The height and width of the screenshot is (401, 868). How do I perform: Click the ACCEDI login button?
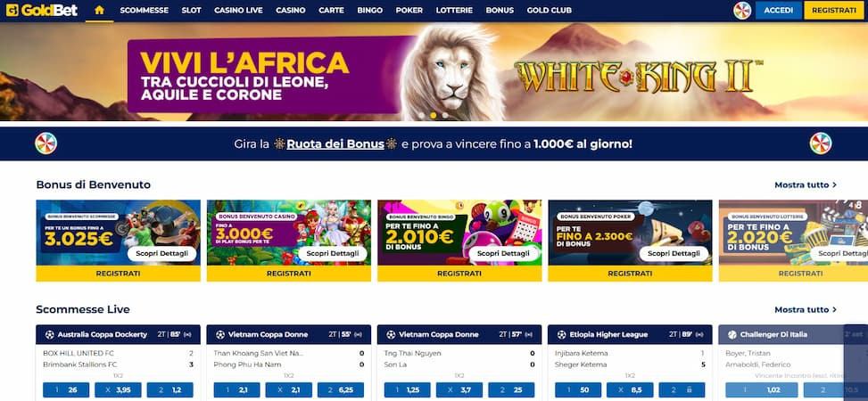click(x=778, y=11)
